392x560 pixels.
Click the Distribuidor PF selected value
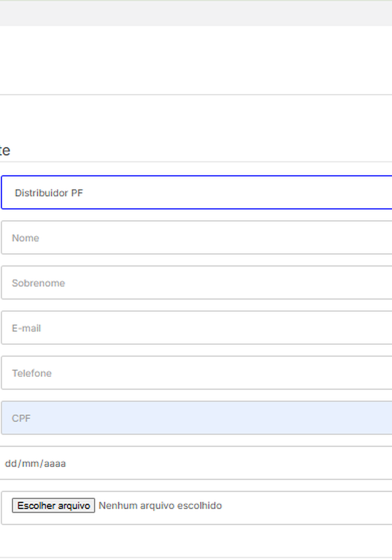(x=49, y=193)
